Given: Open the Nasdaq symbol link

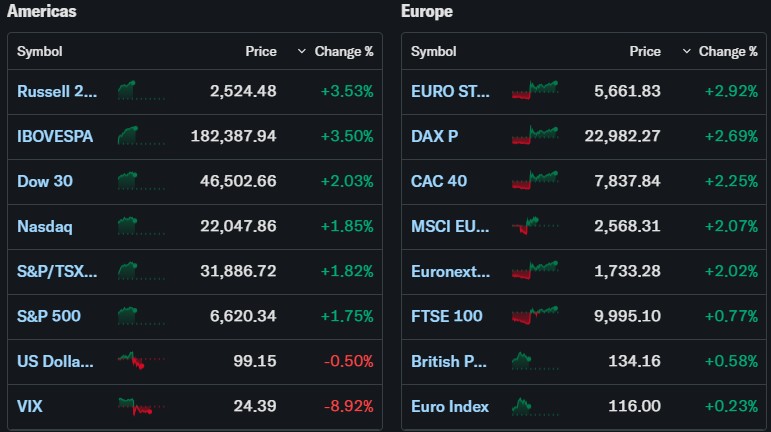Looking at the screenshot, I should (45, 226).
